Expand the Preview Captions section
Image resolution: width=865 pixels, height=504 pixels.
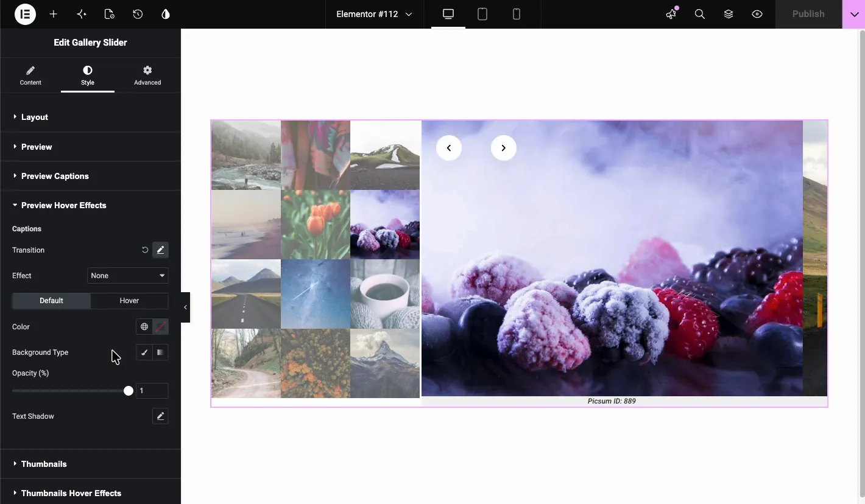tap(90, 176)
